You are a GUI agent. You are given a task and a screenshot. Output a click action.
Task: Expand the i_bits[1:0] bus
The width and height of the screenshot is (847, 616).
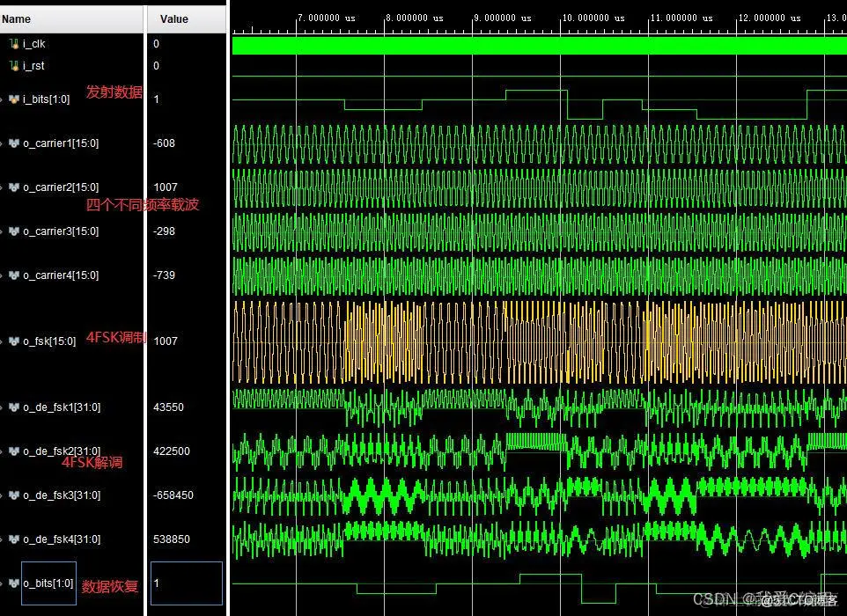2,99
